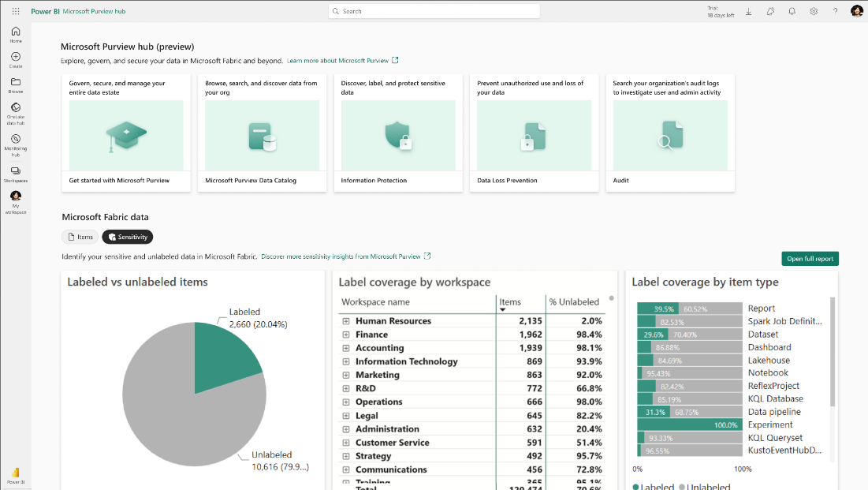Open the app launcher grid icon
This screenshot has width=868, height=490.
click(16, 11)
